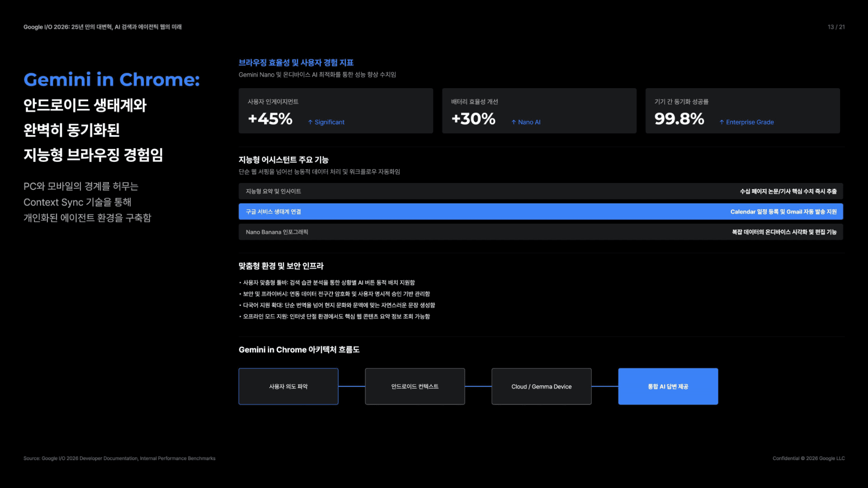
Task: Click the 맞춤형 환경 및 보안 인프라 heading
Action: (281, 266)
